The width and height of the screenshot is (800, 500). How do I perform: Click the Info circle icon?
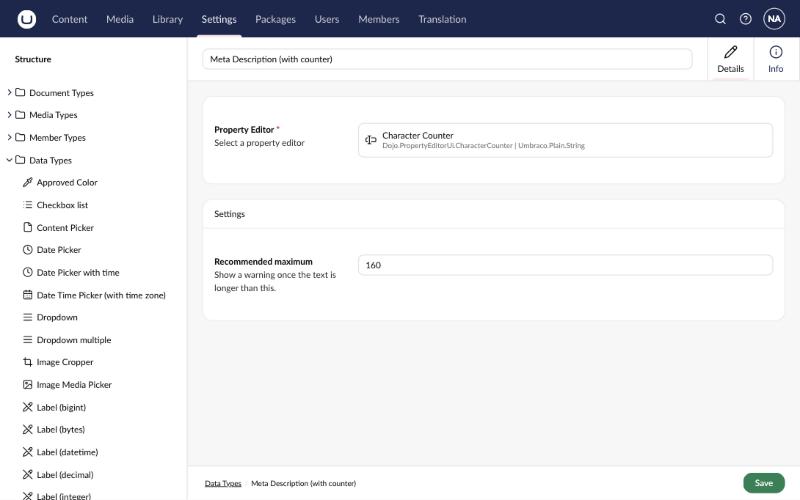click(x=776, y=52)
